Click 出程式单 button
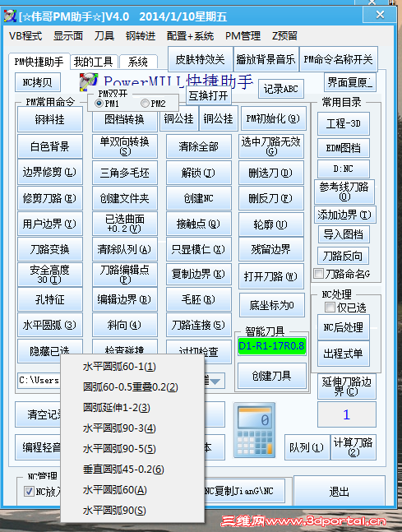The image size is (402, 532). pos(344,354)
